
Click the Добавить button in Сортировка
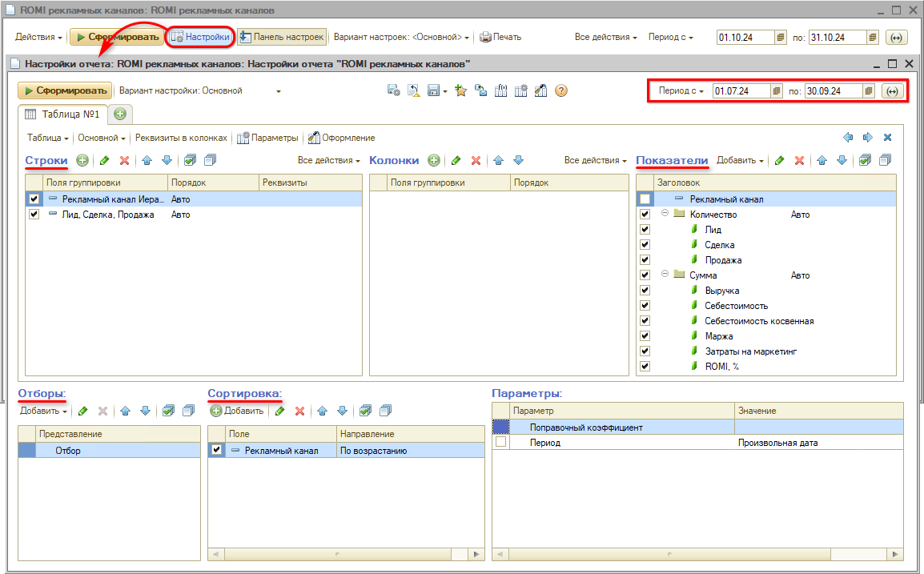click(x=237, y=411)
